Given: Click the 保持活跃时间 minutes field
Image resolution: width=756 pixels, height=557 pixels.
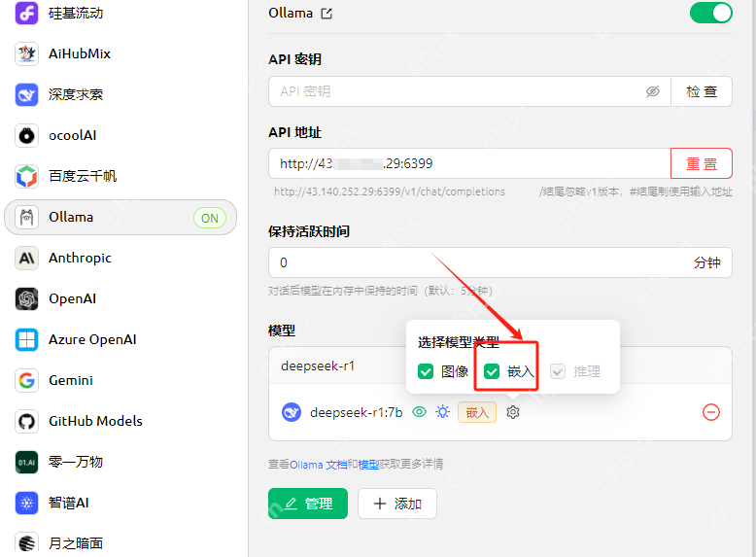Looking at the screenshot, I should point(500,262).
